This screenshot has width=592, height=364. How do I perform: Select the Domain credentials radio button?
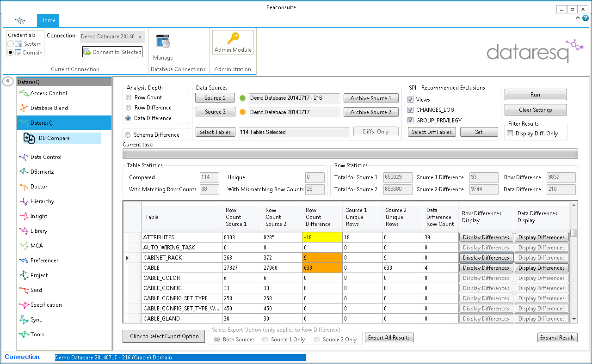point(10,53)
